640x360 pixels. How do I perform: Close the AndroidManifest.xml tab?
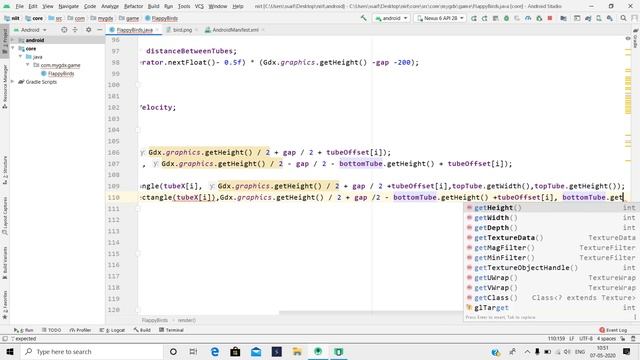point(263,30)
